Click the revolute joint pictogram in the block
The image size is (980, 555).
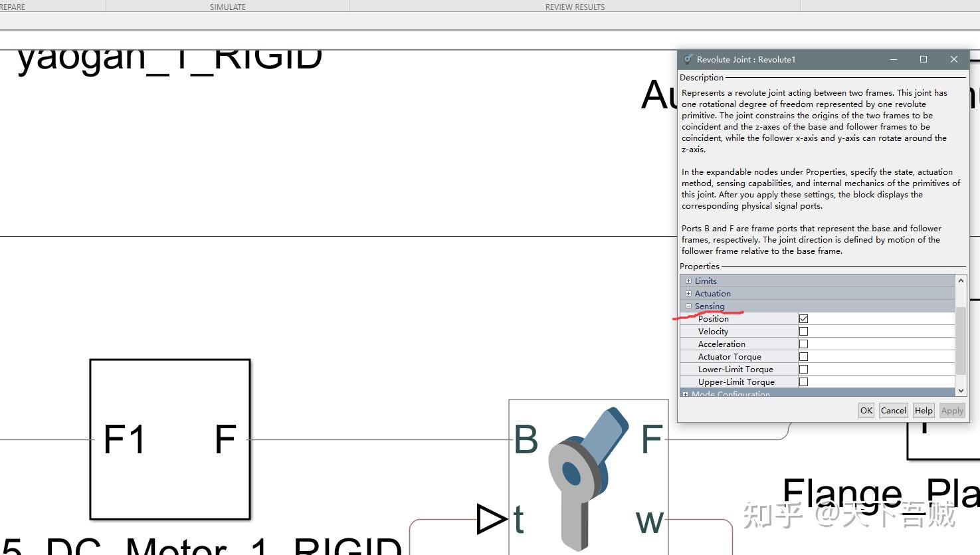tap(588, 475)
